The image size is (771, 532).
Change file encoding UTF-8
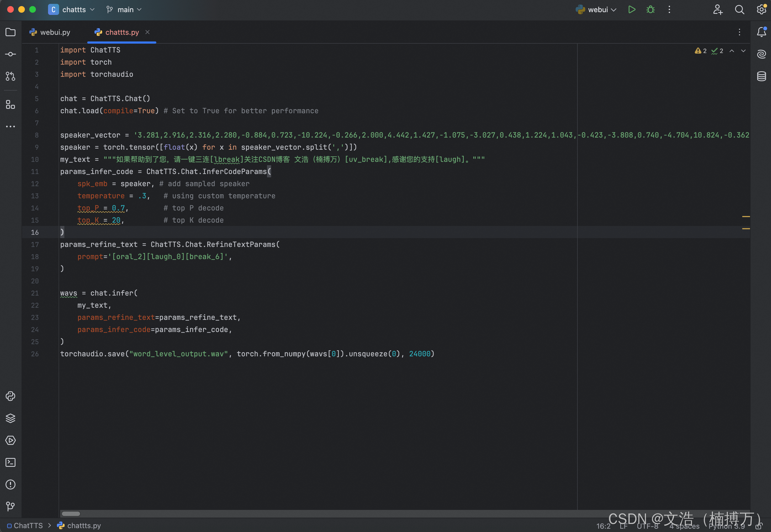point(647,526)
